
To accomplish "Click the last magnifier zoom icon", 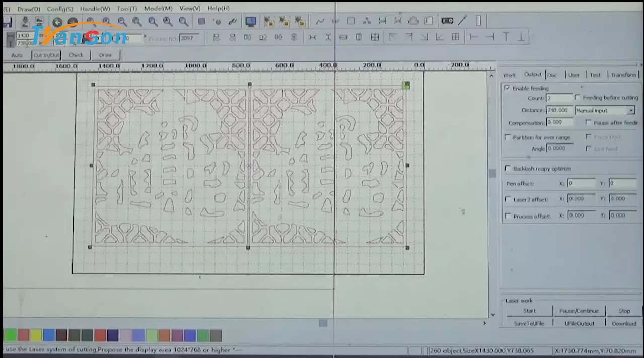I will pyautogui.click(x=183, y=22).
